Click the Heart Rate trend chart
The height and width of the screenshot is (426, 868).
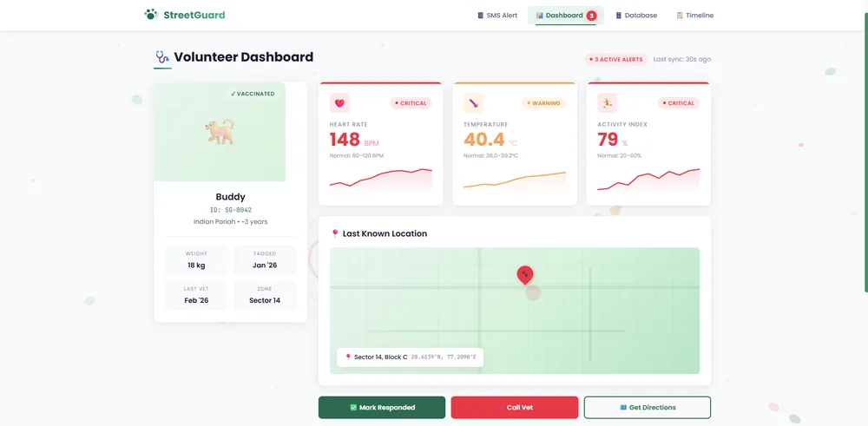click(x=381, y=180)
